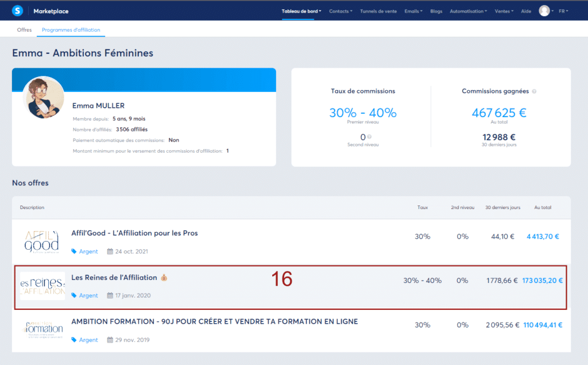The width and height of the screenshot is (588, 365).
Task: Expand the Emails dropdown menu
Action: coord(413,11)
